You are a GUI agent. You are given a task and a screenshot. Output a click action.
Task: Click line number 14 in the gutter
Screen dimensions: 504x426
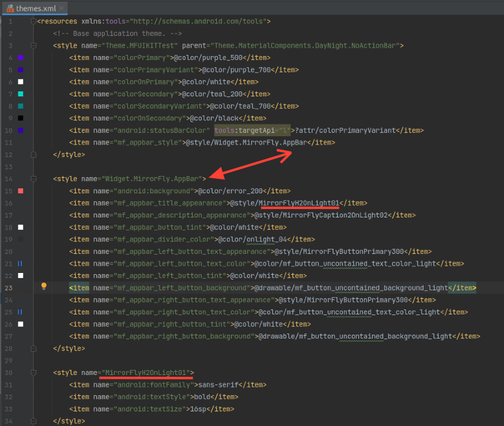tap(8, 179)
